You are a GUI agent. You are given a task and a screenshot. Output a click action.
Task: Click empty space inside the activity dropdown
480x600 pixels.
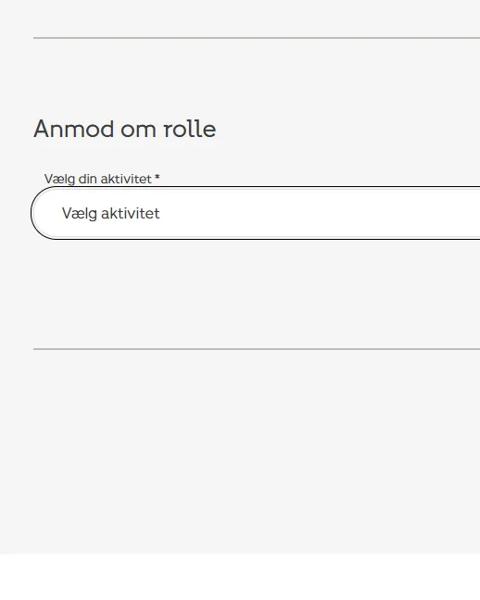[x=318, y=213]
